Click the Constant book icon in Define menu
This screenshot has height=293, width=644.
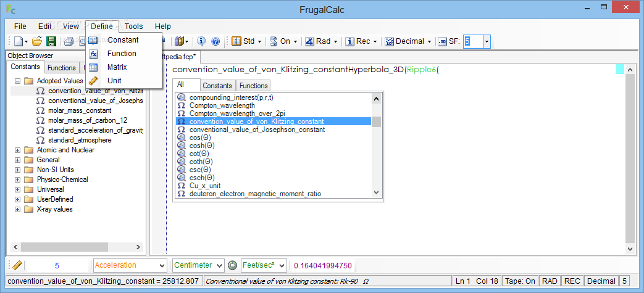(94, 40)
